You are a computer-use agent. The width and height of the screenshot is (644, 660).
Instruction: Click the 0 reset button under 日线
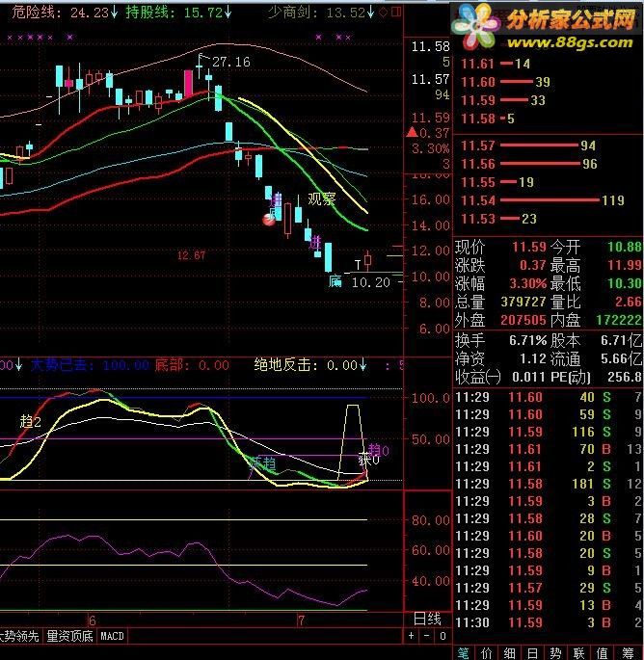443,636
